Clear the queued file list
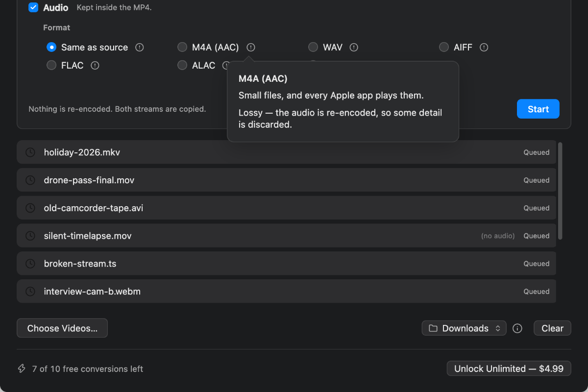The image size is (588, 392). tap(552, 328)
